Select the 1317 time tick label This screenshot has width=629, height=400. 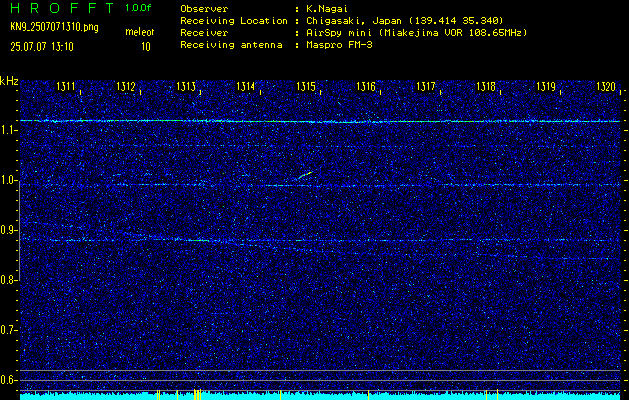tap(426, 86)
